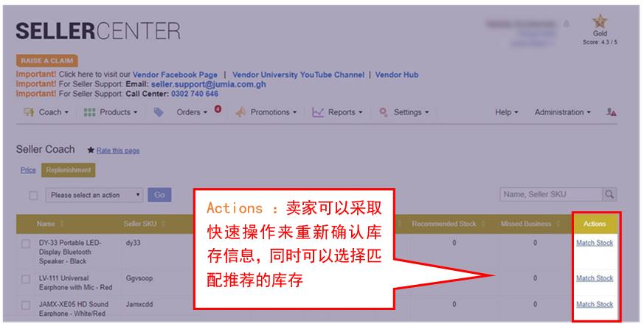Open the 'Please select an action' dropdown
This screenshot has width=644, height=324.
94,196
